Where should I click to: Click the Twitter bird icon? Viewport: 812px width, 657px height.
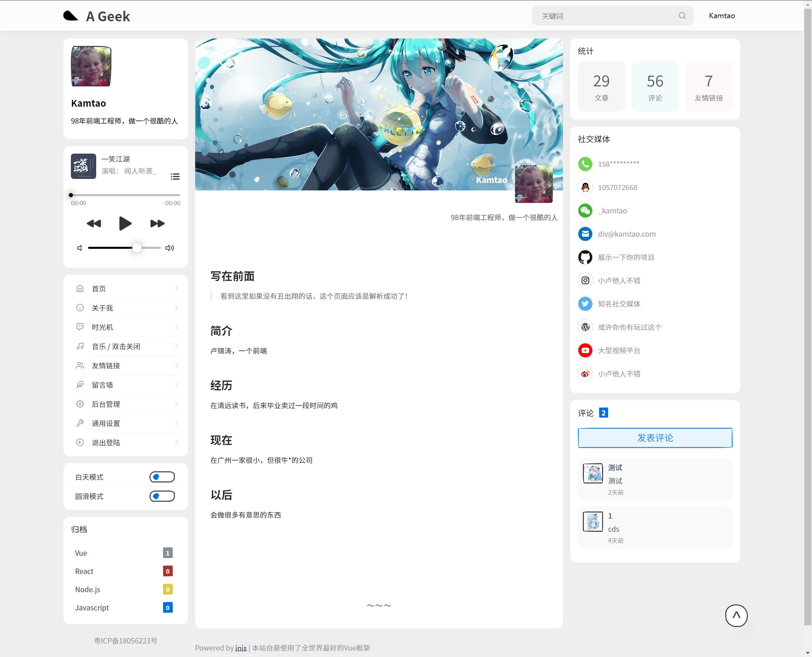click(x=585, y=304)
